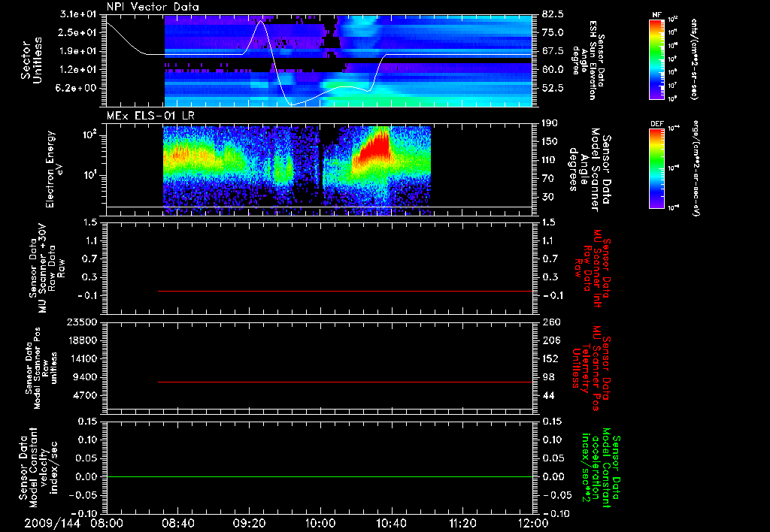
Task: Click the '75.0' sun elevation tick label
Action: [x=553, y=32]
